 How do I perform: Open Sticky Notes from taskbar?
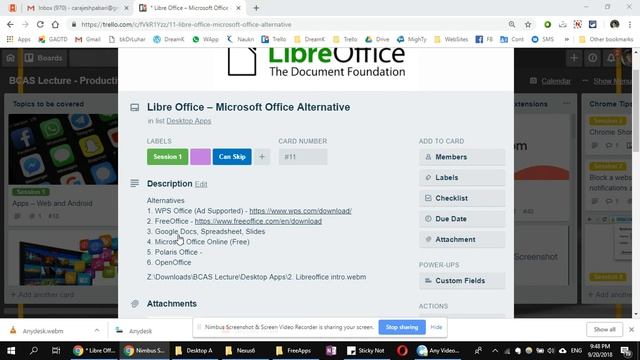point(366,351)
